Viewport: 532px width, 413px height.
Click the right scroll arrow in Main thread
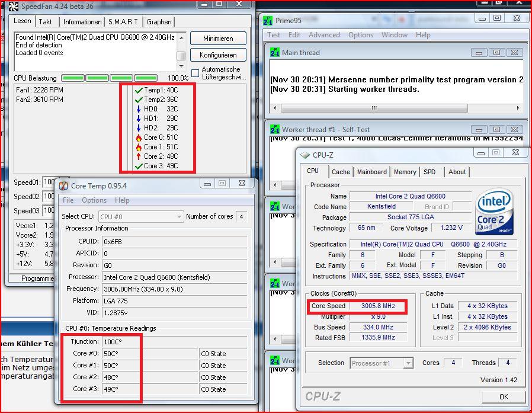pyautogui.click(x=518, y=108)
